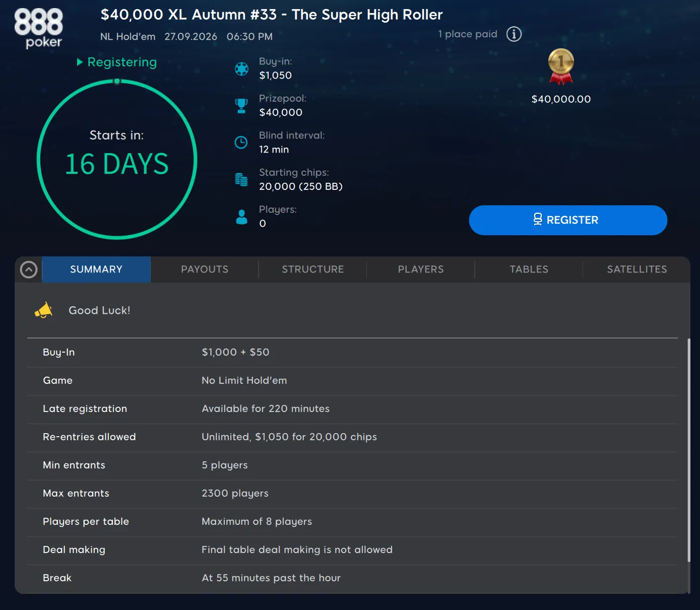Click the '$1,000 + $50' buy-in row value

click(x=235, y=352)
